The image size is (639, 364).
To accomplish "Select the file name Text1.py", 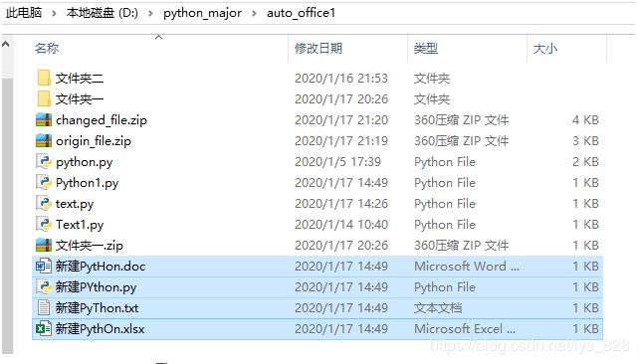I will (x=80, y=225).
